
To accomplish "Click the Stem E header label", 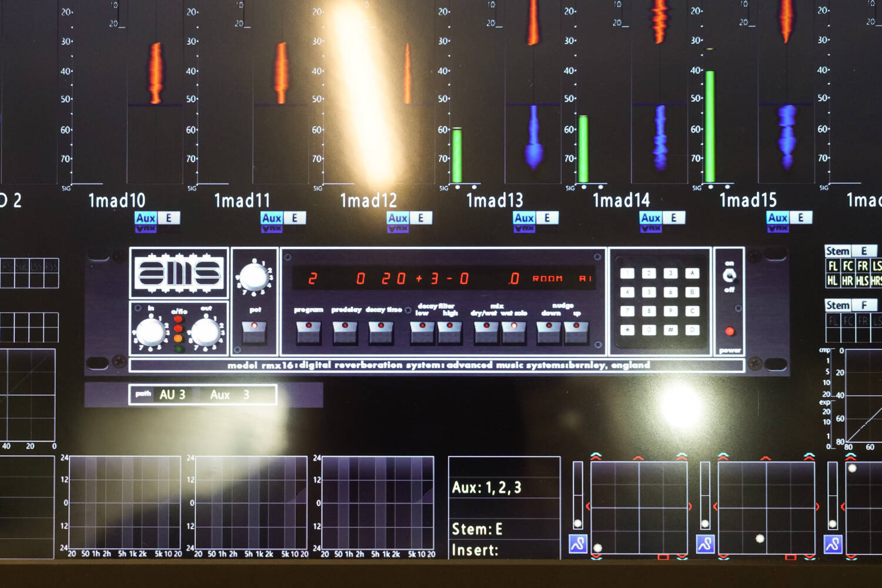I will 851,251.
